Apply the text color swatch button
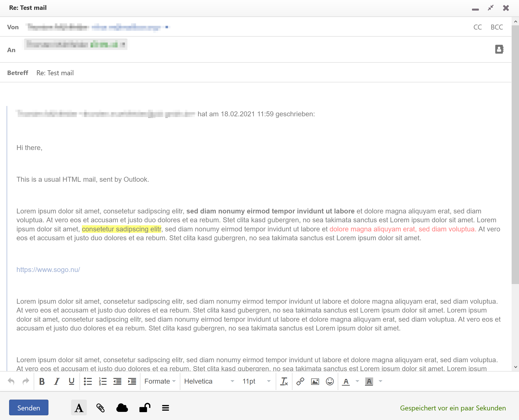Viewport: 519px width, 420px height. (x=346, y=381)
